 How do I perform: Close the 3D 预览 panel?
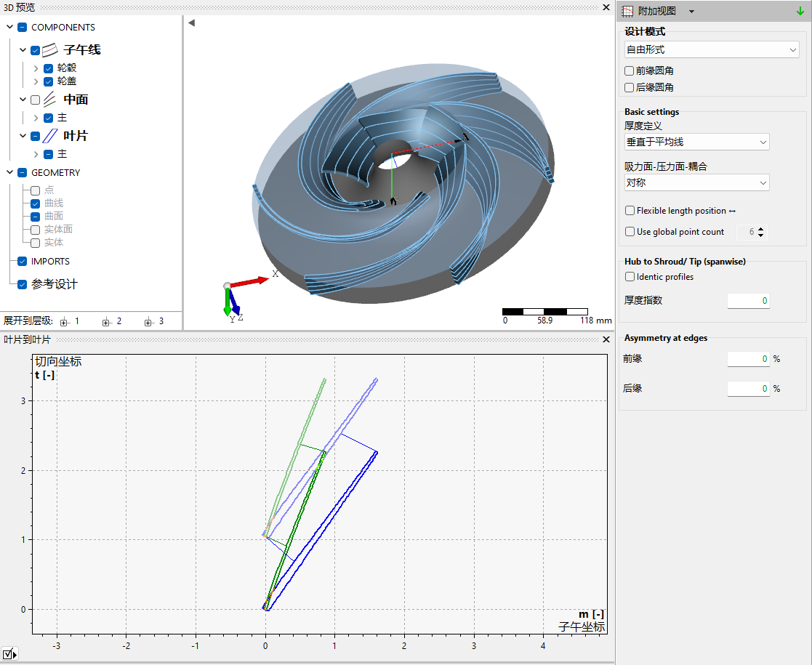[x=606, y=7]
